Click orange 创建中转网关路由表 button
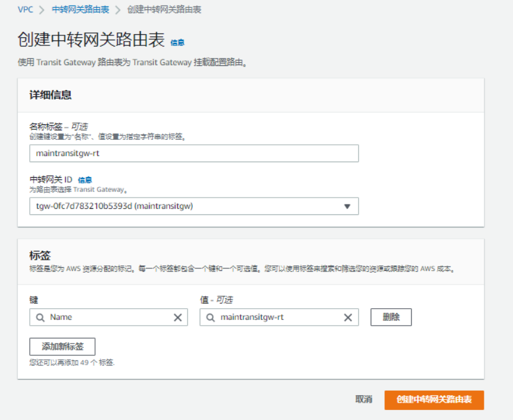This screenshot has height=420, width=513. tap(434, 399)
